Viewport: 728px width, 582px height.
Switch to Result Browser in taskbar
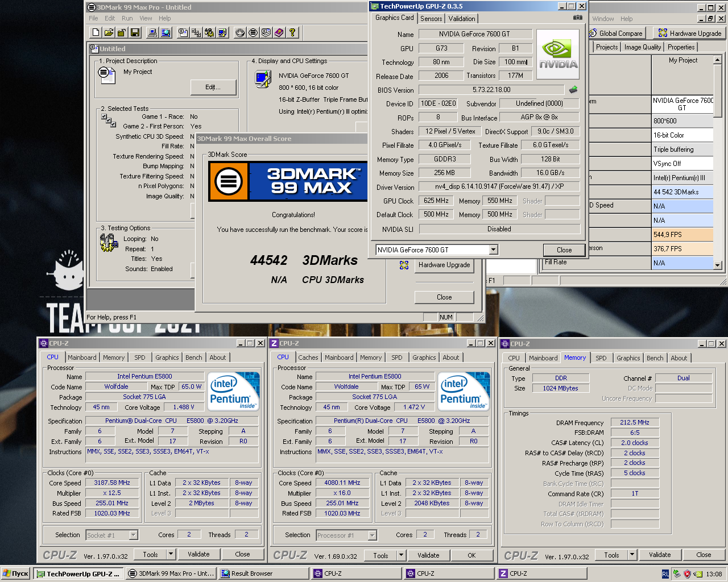263,574
